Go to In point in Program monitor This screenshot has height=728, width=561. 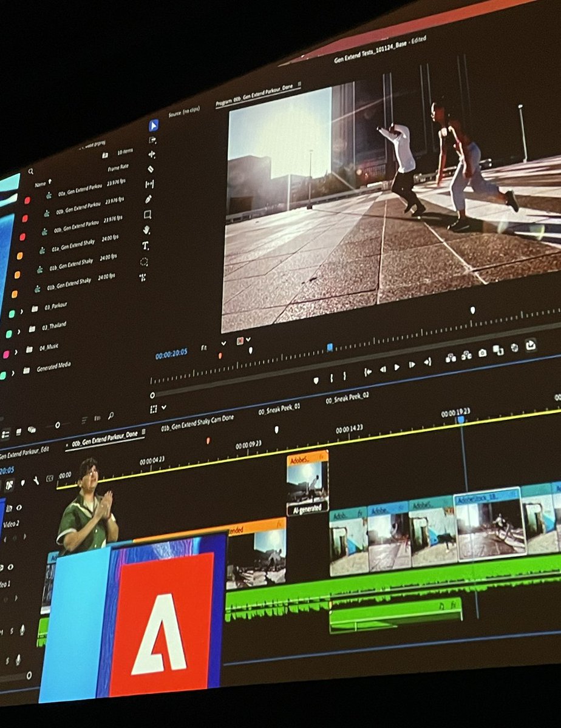click(368, 372)
